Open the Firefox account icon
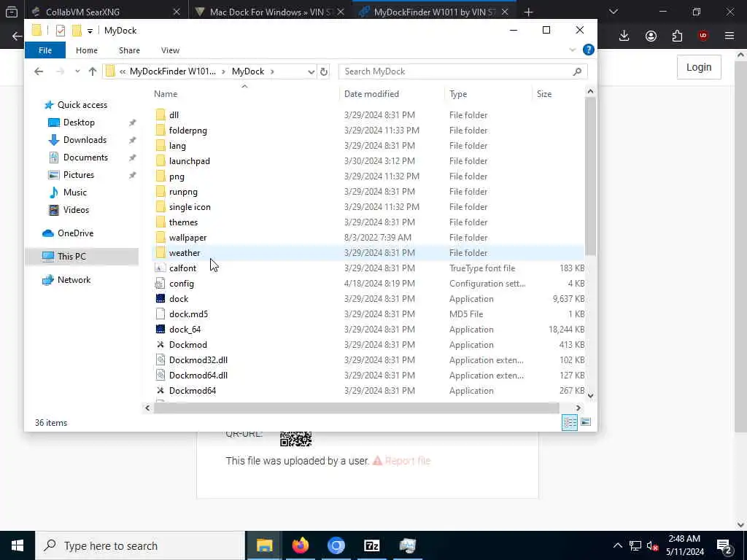The height and width of the screenshot is (560, 747). (x=651, y=36)
